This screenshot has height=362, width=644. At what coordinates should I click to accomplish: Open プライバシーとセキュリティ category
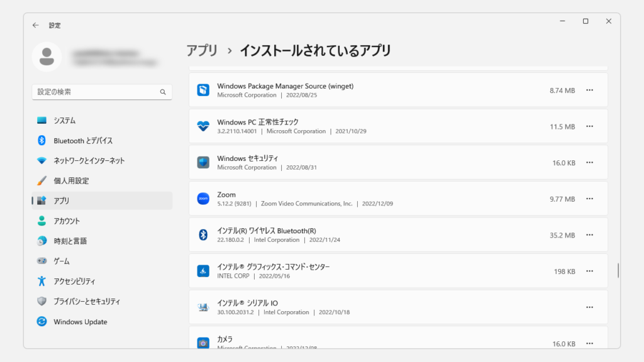click(x=102, y=301)
